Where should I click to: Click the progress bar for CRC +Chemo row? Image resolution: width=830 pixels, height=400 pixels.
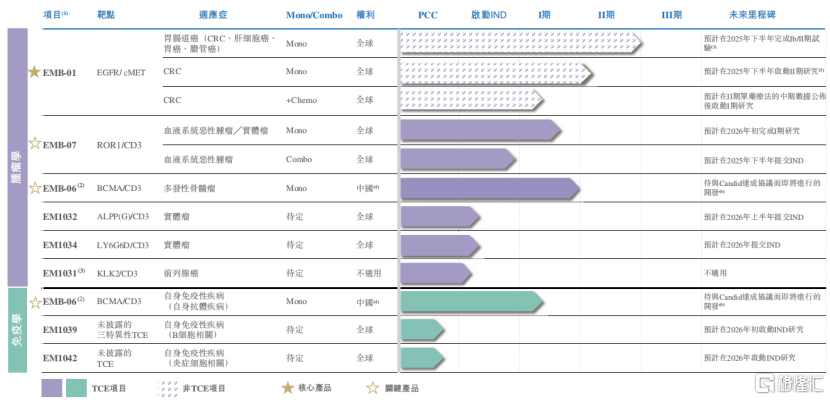tap(472, 100)
